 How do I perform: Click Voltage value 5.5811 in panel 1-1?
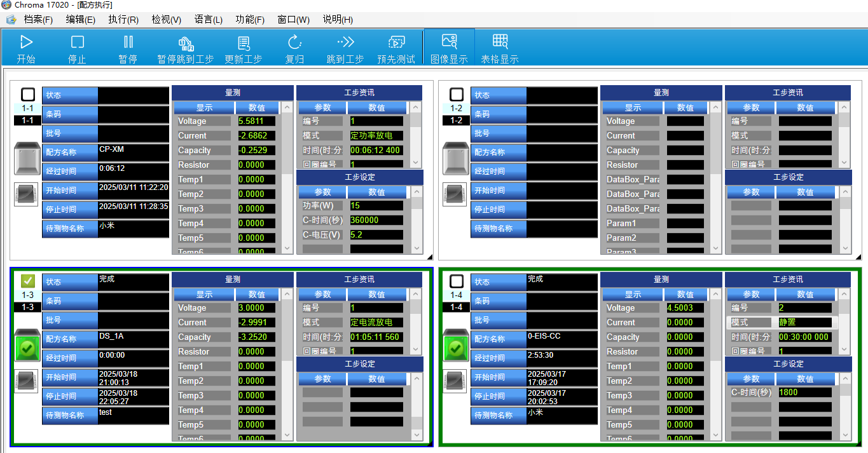[257, 121]
